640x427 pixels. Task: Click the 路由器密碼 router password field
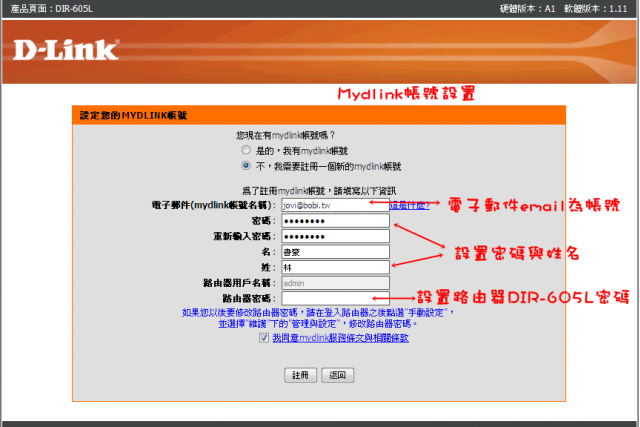tap(336, 298)
